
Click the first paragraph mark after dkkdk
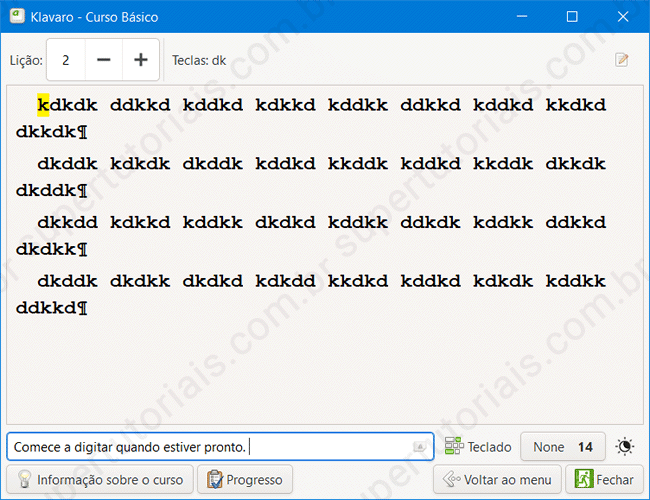coord(83,131)
